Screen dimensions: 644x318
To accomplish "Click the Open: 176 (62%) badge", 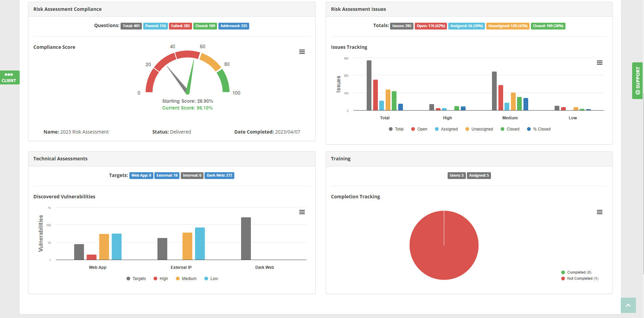I will point(430,26).
